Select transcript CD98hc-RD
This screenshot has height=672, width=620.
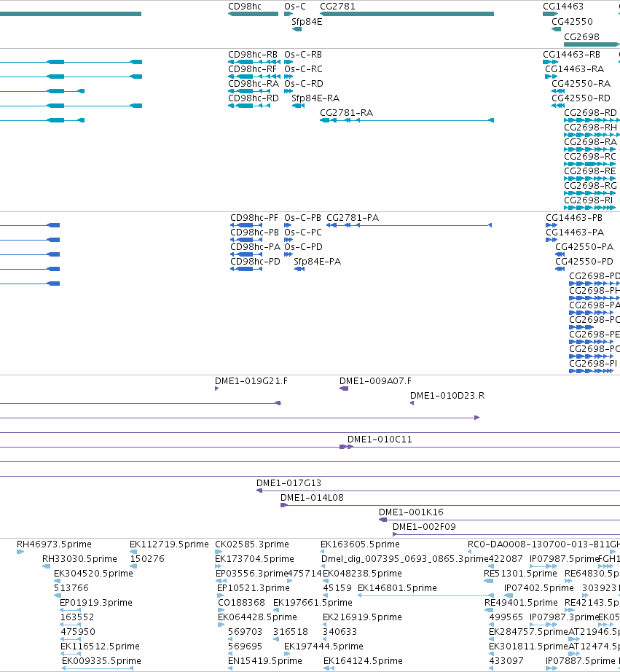[249, 106]
